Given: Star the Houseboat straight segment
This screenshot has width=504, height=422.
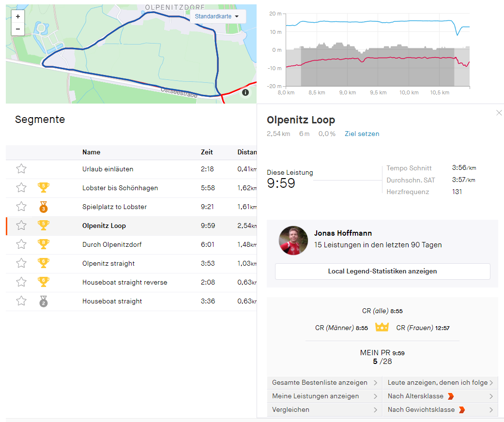Looking at the screenshot, I should 21,301.
